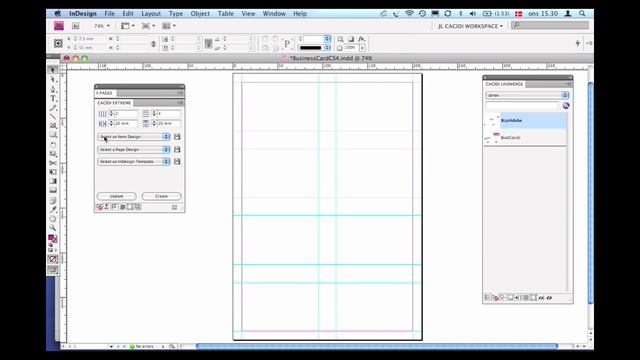Select the Selection tool in the toolbox

point(53,70)
